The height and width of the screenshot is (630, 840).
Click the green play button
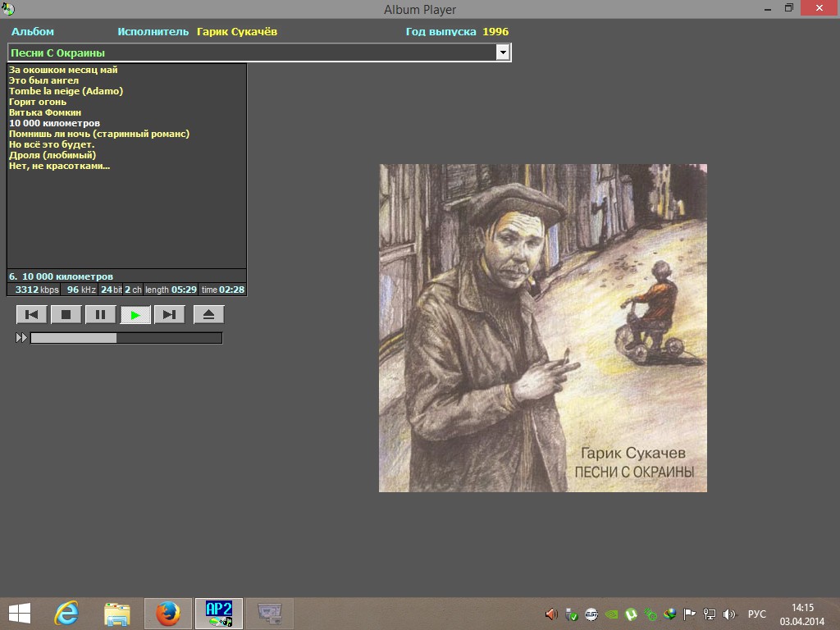click(x=135, y=314)
